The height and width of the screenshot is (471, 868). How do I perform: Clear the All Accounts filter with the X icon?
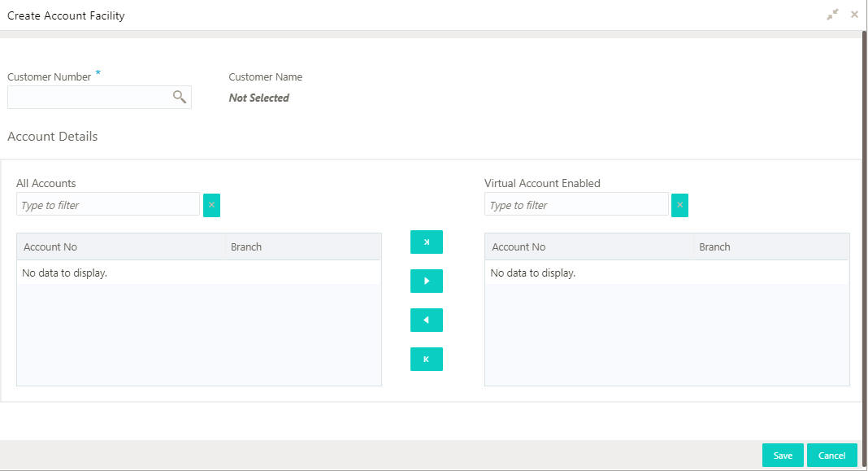click(211, 205)
